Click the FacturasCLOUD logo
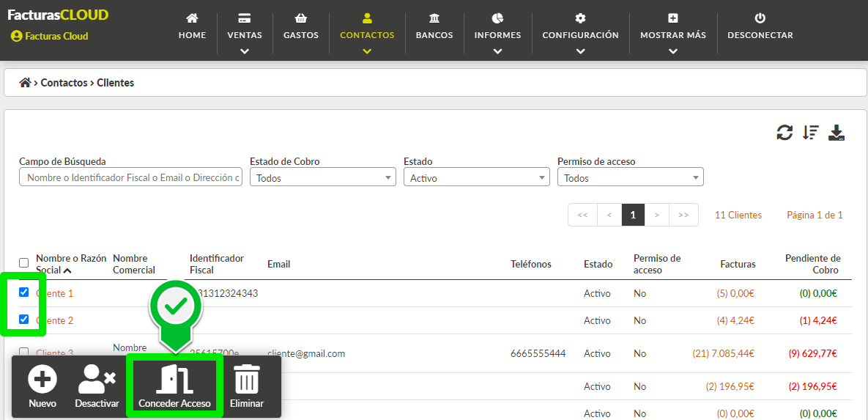The image size is (868, 420). (x=58, y=15)
